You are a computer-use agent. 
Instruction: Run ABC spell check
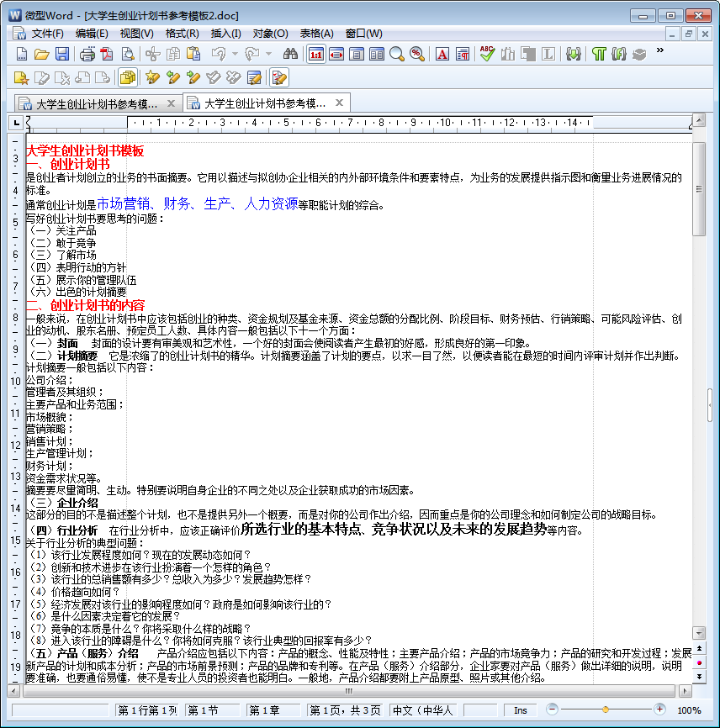click(x=487, y=55)
